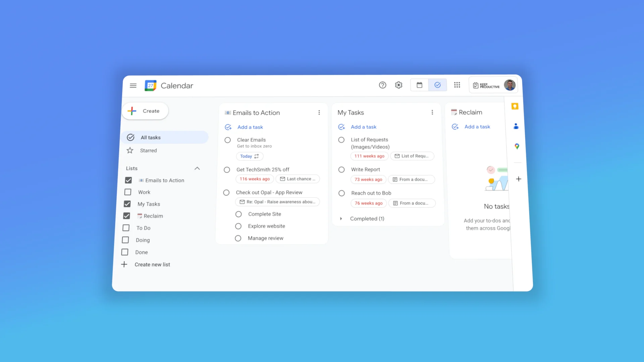Screen dimensions: 644x362
Task: Click the Today date chip on Clear Emails
Action: click(x=250, y=156)
